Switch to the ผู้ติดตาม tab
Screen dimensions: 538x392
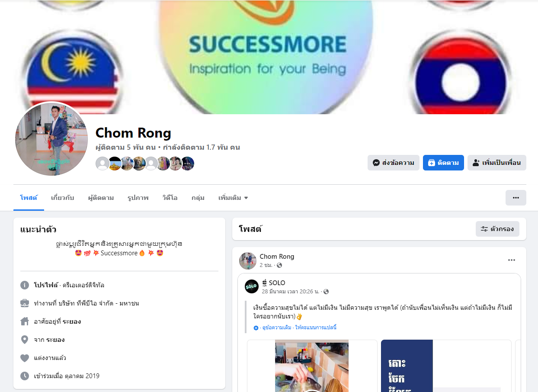point(101,198)
